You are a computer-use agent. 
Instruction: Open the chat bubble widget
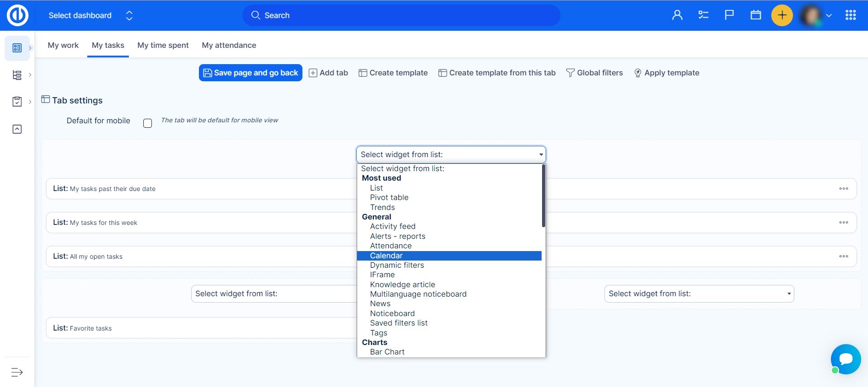pyautogui.click(x=845, y=359)
